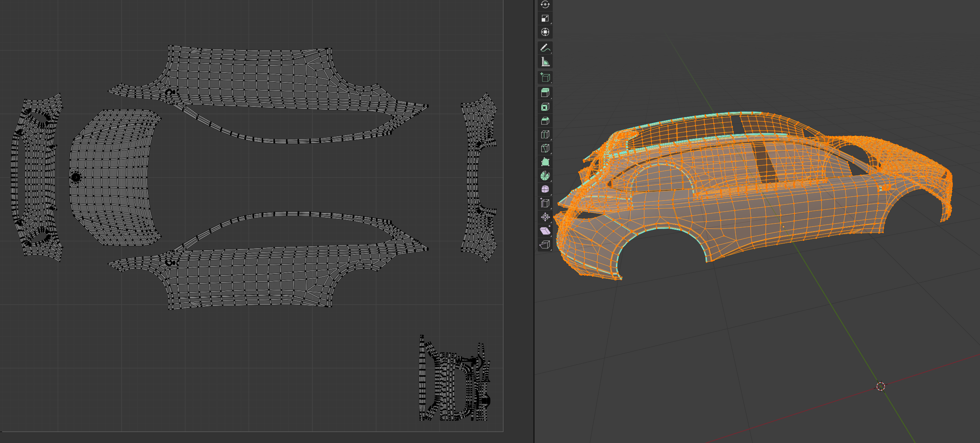Choose the Spin tool
980x443 pixels.
pos(545,176)
